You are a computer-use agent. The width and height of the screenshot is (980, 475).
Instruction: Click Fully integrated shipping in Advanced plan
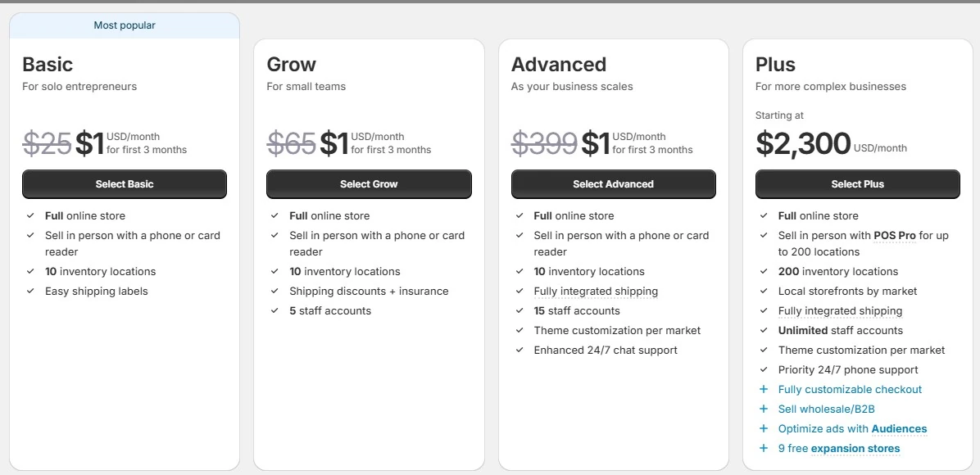[x=596, y=292]
